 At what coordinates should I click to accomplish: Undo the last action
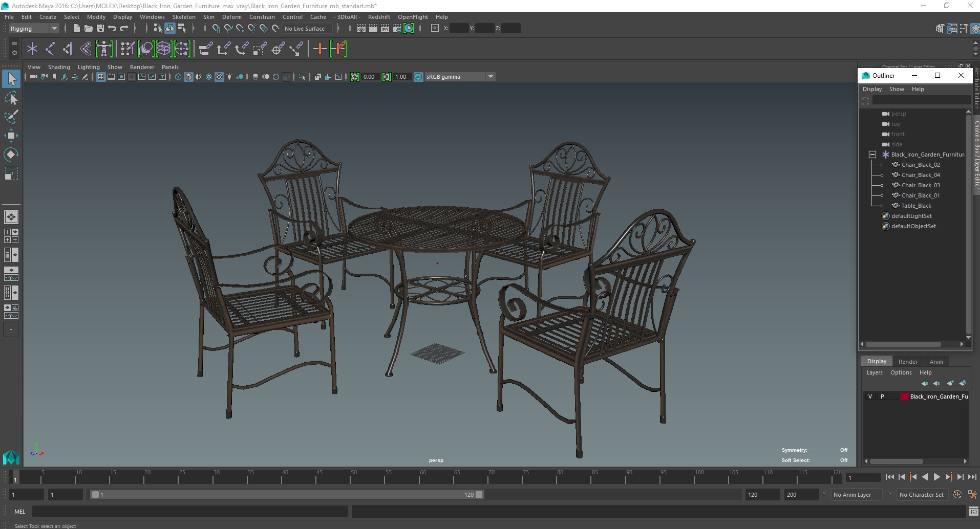point(112,29)
